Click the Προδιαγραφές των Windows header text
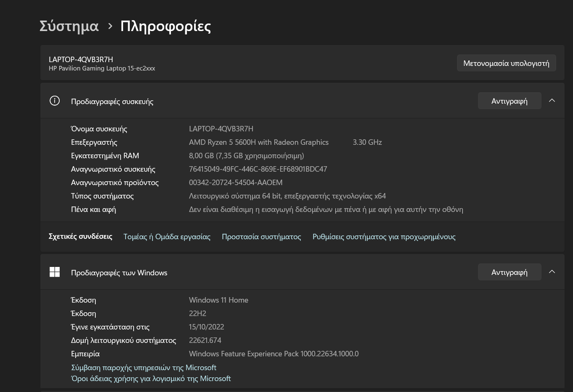The width and height of the screenshot is (573, 392). [119, 273]
